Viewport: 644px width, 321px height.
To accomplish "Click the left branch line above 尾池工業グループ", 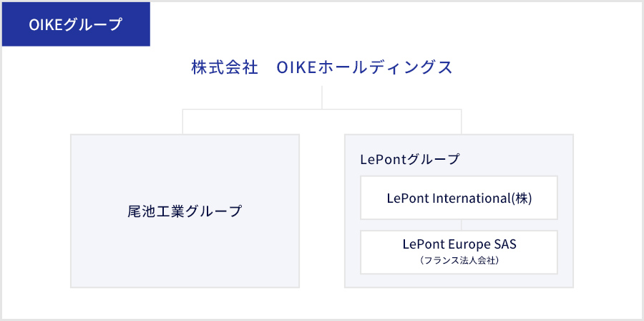I will point(184,122).
